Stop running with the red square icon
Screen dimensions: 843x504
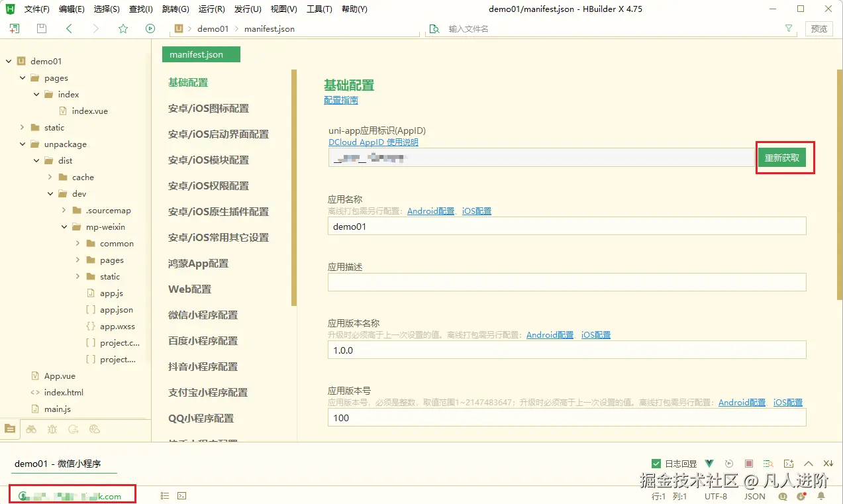749,464
